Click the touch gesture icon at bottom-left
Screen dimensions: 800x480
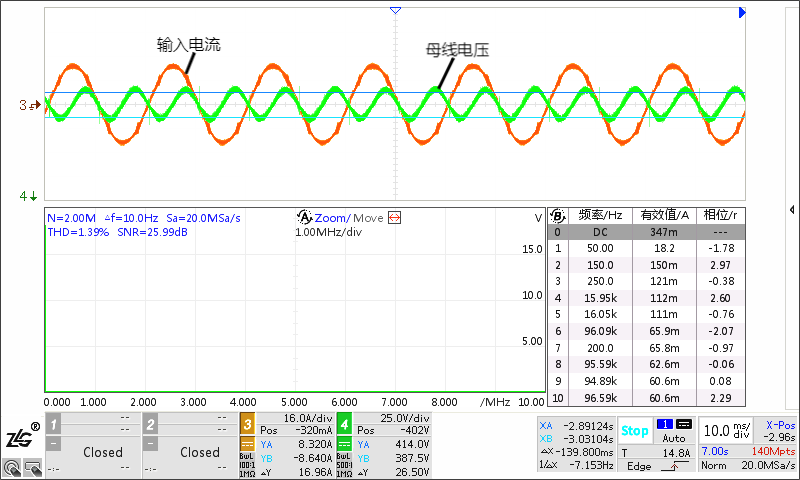click(11, 467)
